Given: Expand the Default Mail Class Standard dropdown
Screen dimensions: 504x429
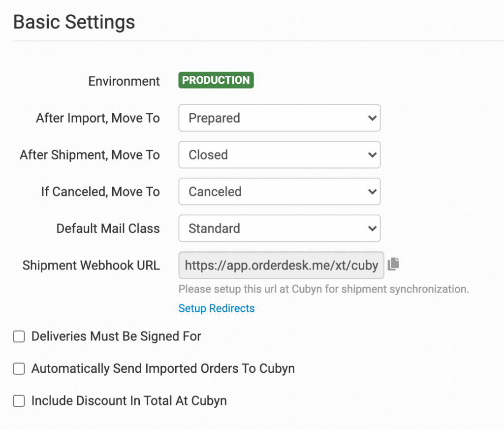Looking at the screenshot, I should point(279,229).
